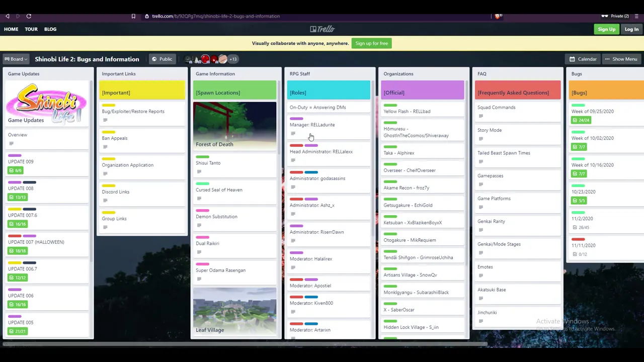This screenshot has height=362, width=644.
Task: Open the Board view dropdown
Action: (16, 59)
